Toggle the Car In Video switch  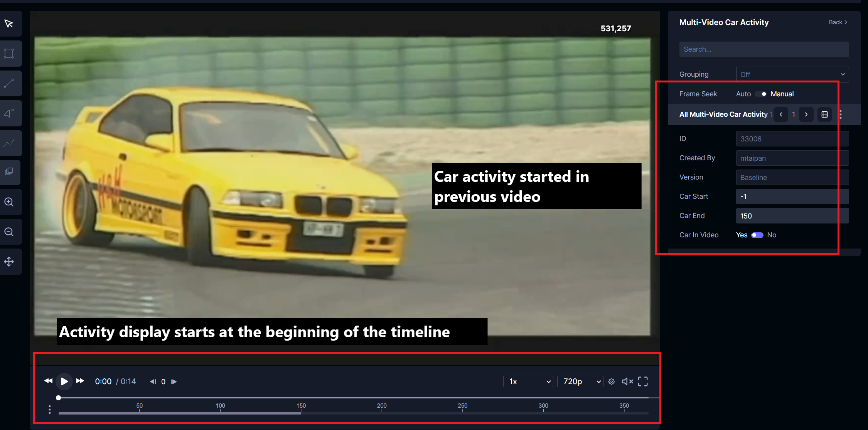coord(757,235)
